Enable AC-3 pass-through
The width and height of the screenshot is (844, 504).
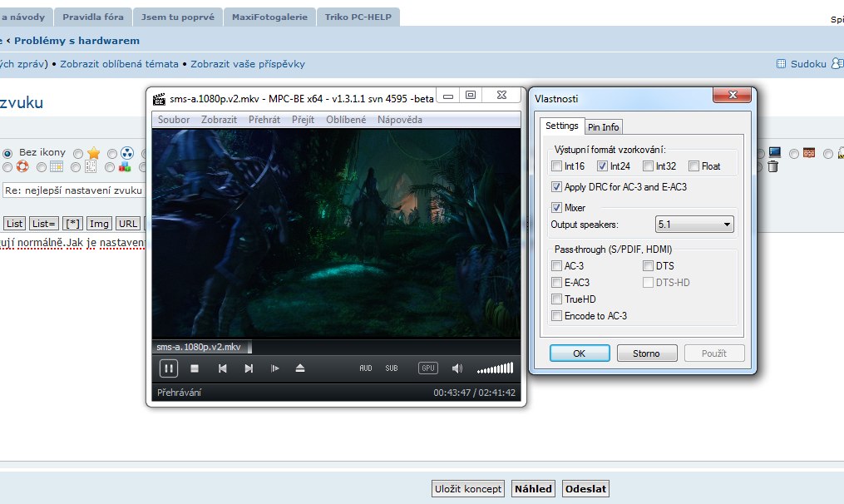[556, 266]
